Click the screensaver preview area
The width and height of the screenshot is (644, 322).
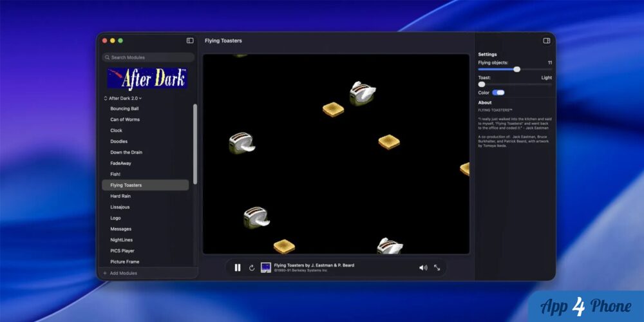point(336,154)
